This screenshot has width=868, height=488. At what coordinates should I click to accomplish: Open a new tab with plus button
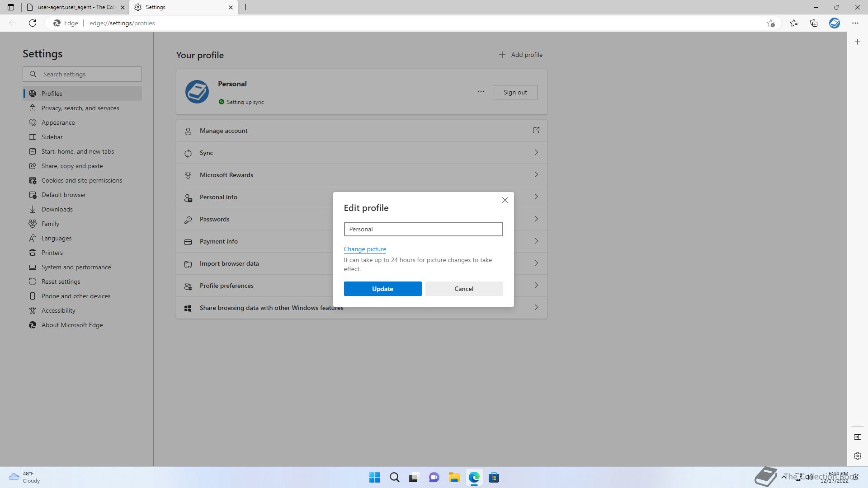click(x=246, y=7)
